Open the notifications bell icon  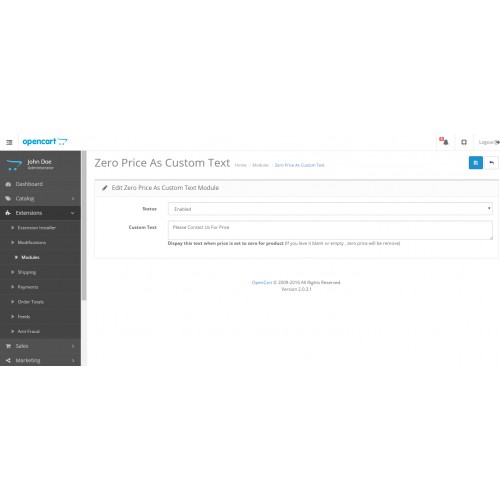coord(444,142)
